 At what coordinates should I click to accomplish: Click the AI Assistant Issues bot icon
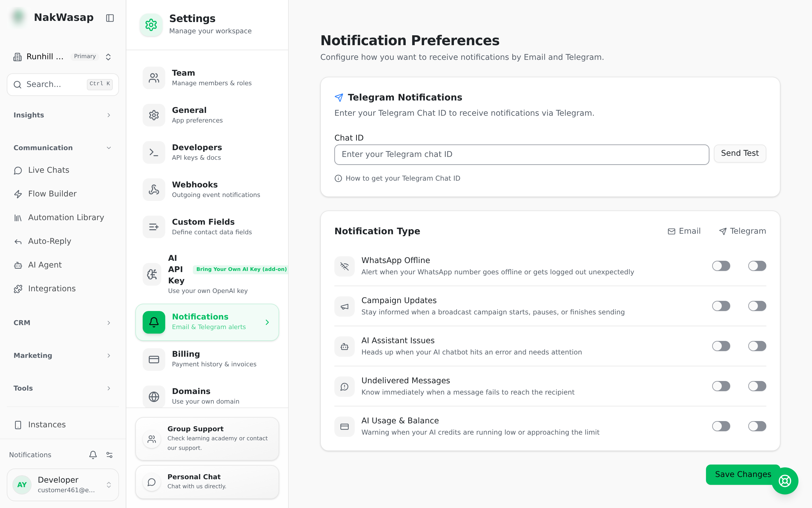(345, 346)
